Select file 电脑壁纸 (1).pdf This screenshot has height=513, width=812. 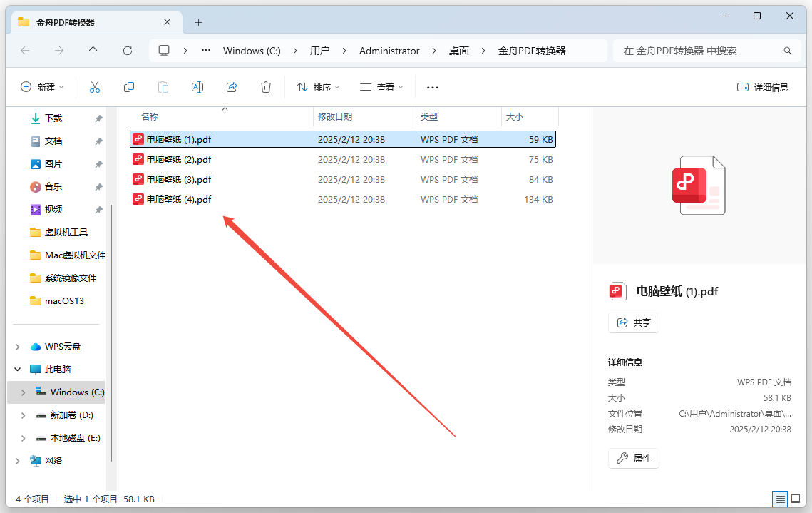pyautogui.click(x=343, y=139)
